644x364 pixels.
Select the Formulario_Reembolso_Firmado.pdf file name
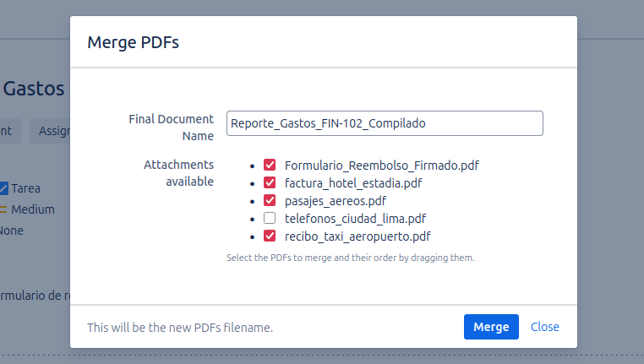(381, 166)
